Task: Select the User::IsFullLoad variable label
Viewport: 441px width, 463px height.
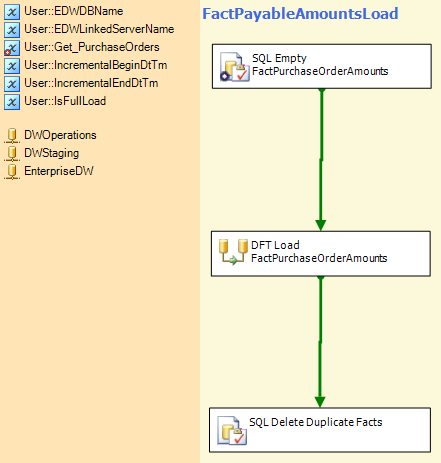Action: coord(65,101)
